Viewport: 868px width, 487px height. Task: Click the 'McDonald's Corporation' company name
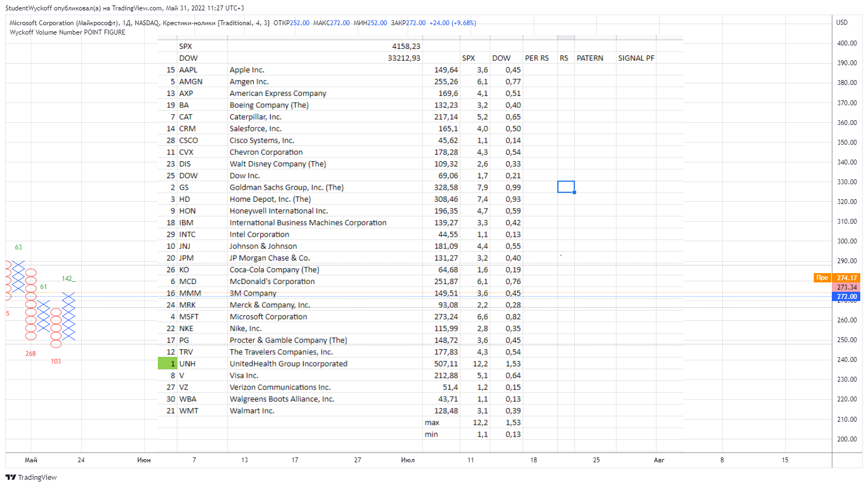[x=272, y=282]
